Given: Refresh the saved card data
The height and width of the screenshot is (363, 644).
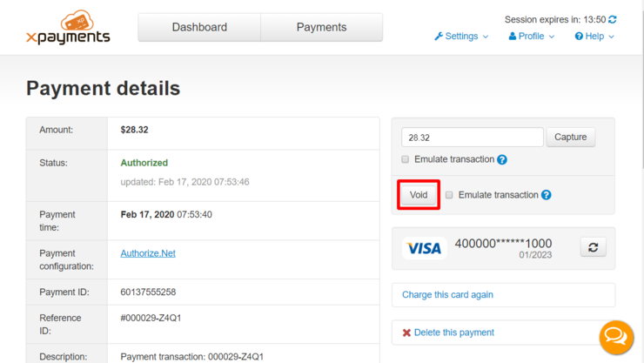Looking at the screenshot, I should (593, 247).
